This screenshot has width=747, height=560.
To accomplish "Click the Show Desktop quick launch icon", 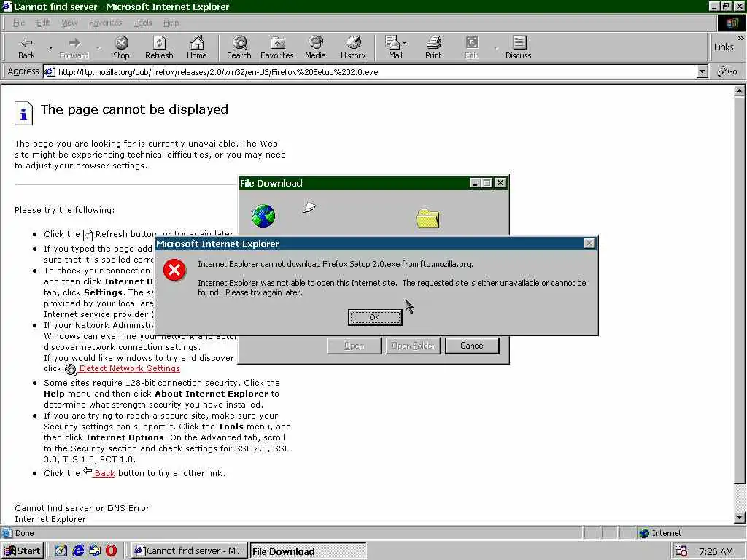I will 61,551.
